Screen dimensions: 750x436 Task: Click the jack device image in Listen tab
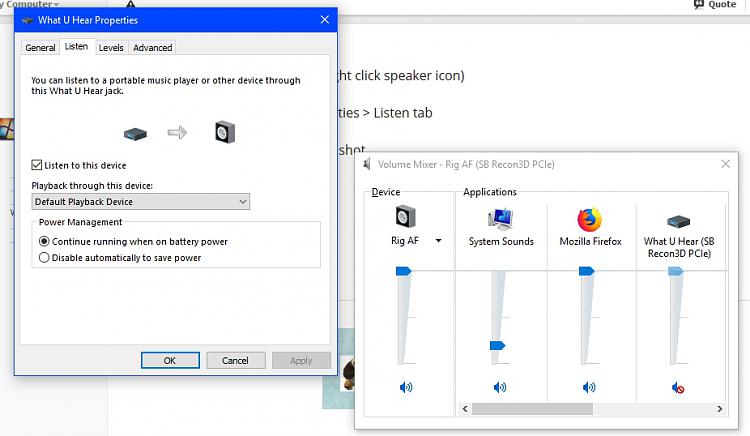click(x=135, y=134)
